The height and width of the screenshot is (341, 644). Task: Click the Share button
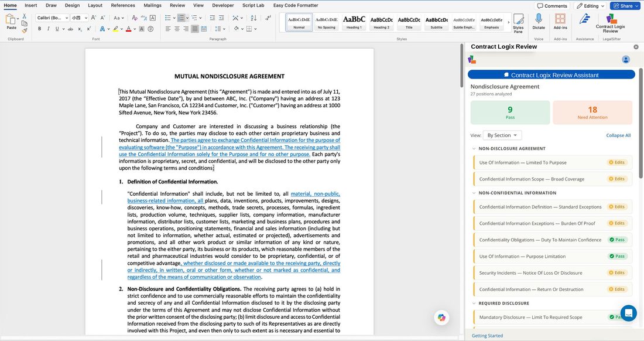pos(625,6)
